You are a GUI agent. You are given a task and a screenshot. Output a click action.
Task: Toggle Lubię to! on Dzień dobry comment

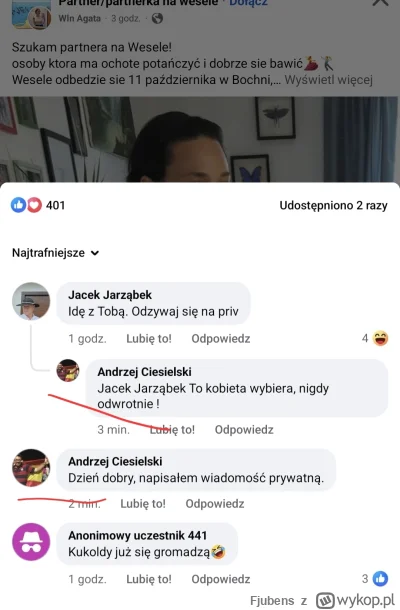pyautogui.click(x=143, y=503)
